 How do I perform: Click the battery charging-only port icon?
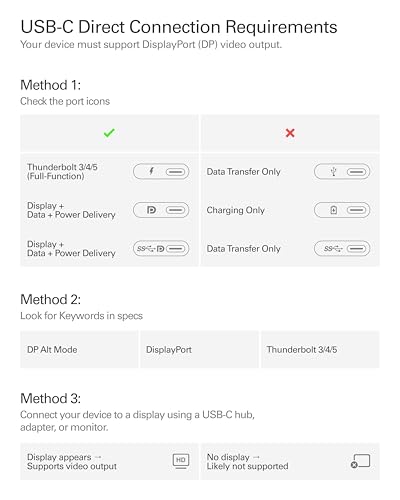click(342, 210)
